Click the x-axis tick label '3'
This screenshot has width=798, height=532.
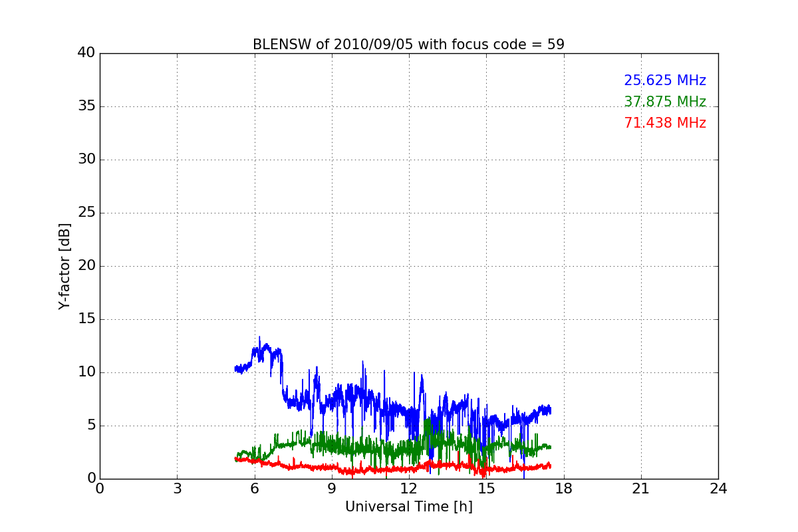click(x=177, y=489)
